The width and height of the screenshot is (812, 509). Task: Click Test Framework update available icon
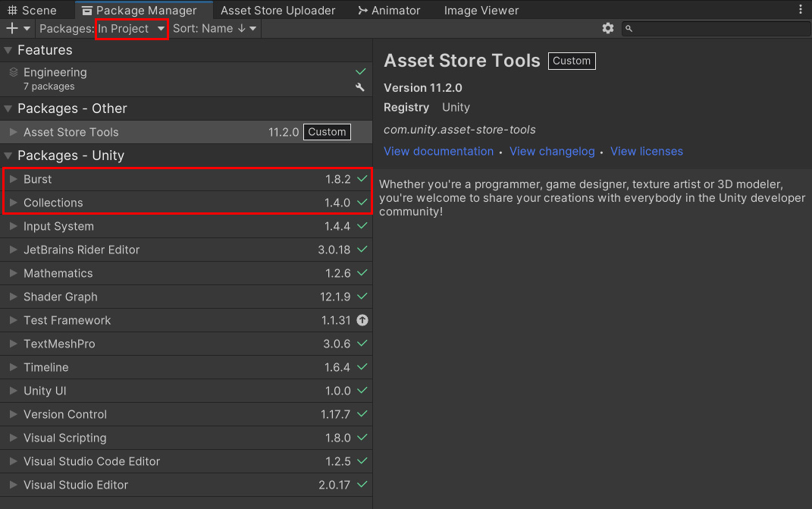pyautogui.click(x=362, y=320)
